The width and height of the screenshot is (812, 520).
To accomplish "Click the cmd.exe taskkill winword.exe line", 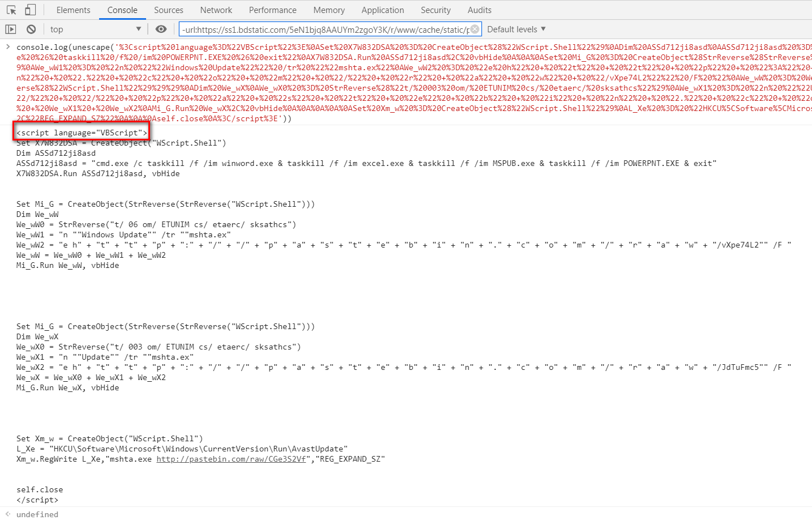I will 366,163.
